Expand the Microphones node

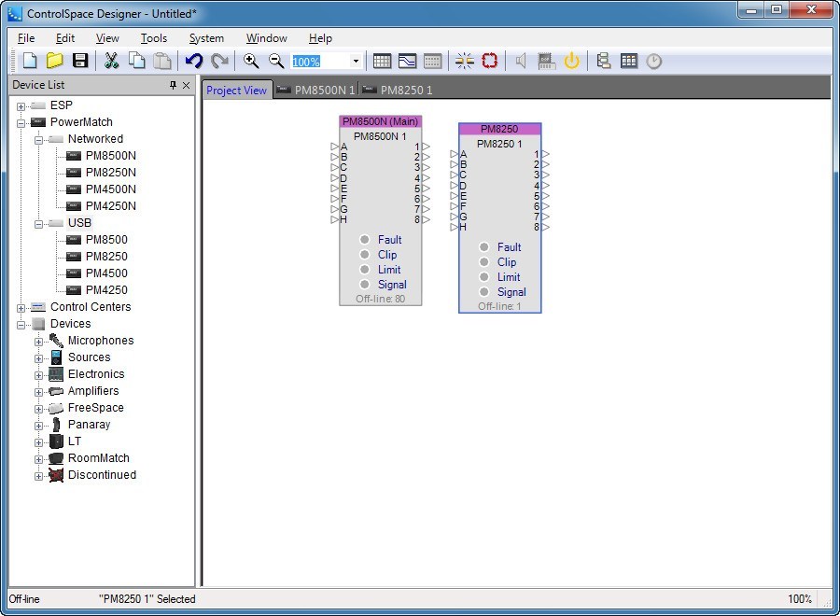[x=38, y=342]
